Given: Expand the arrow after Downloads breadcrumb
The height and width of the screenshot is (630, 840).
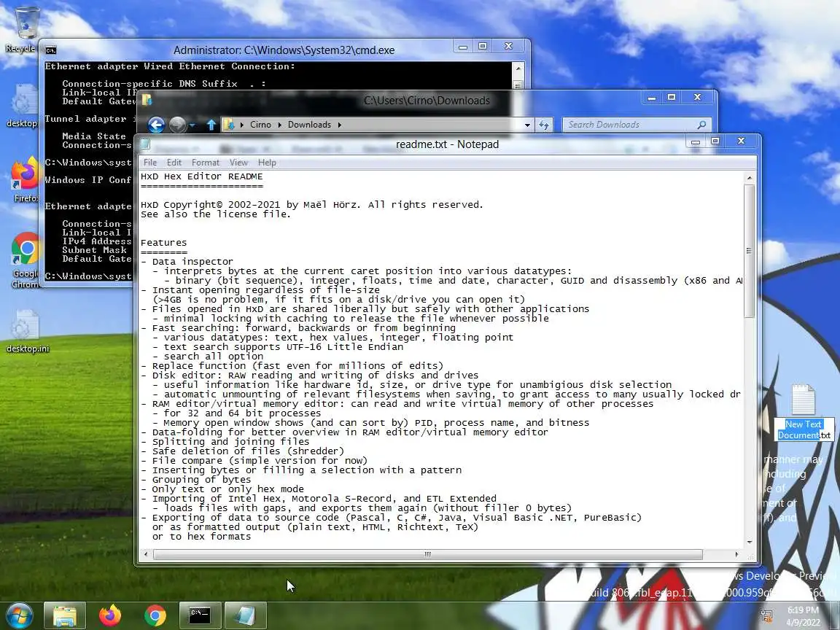Looking at the screenshot, I should 339,125.
